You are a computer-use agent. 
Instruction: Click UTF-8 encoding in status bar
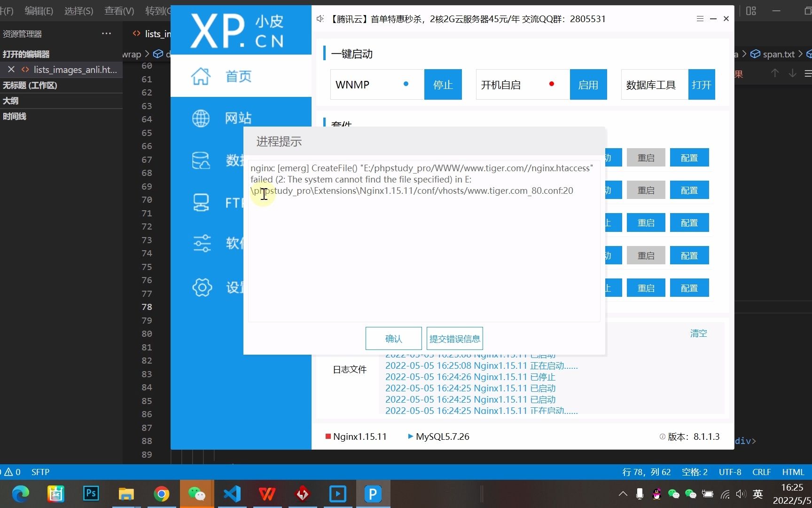[730, 472]
